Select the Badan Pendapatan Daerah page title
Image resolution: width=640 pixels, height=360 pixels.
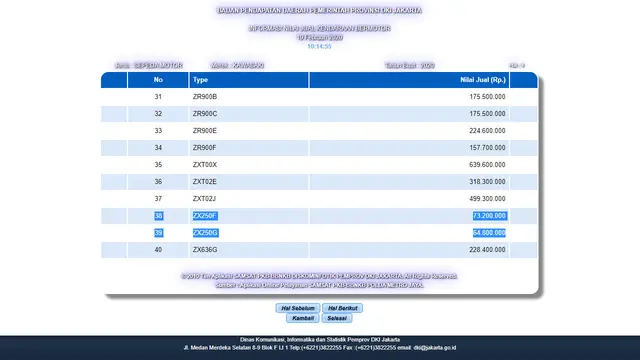tap(319, 11)
